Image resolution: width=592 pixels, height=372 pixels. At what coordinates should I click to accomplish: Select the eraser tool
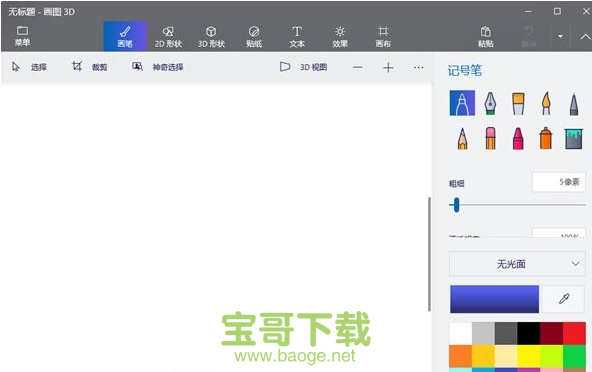coord(490,138)
